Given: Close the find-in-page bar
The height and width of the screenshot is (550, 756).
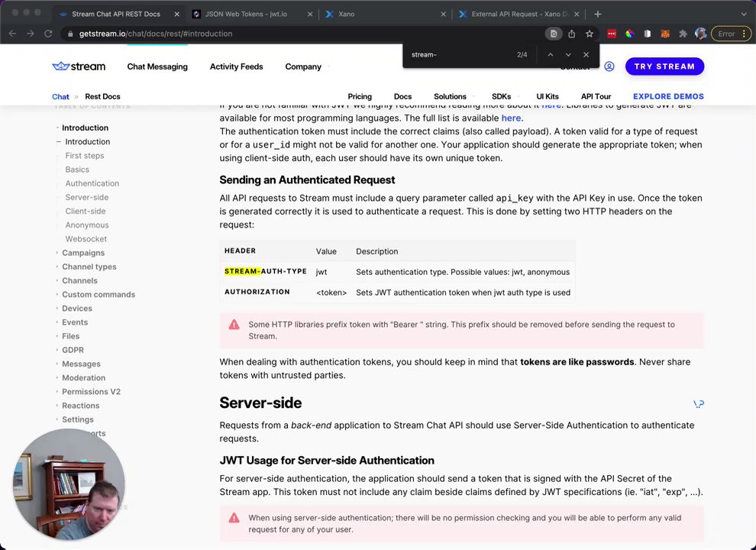Looking at the screenshot, I should [x=586, y=54].
